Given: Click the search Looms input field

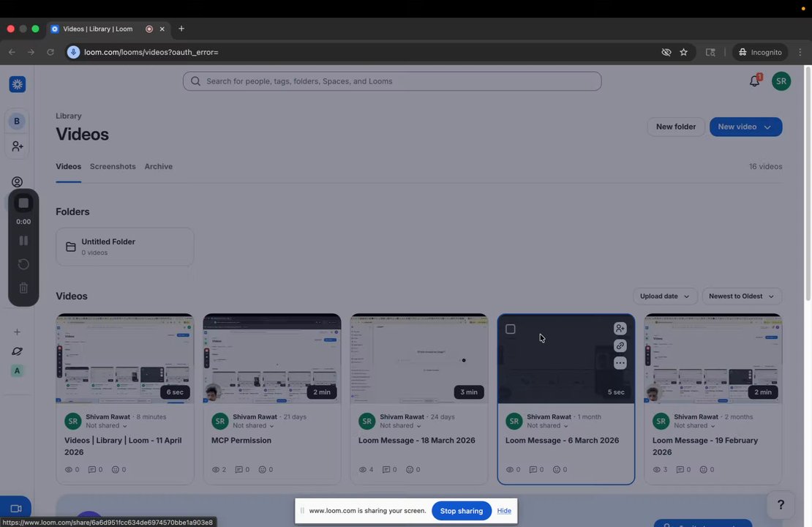Looking at the screenshot, I should coord(392,81).
